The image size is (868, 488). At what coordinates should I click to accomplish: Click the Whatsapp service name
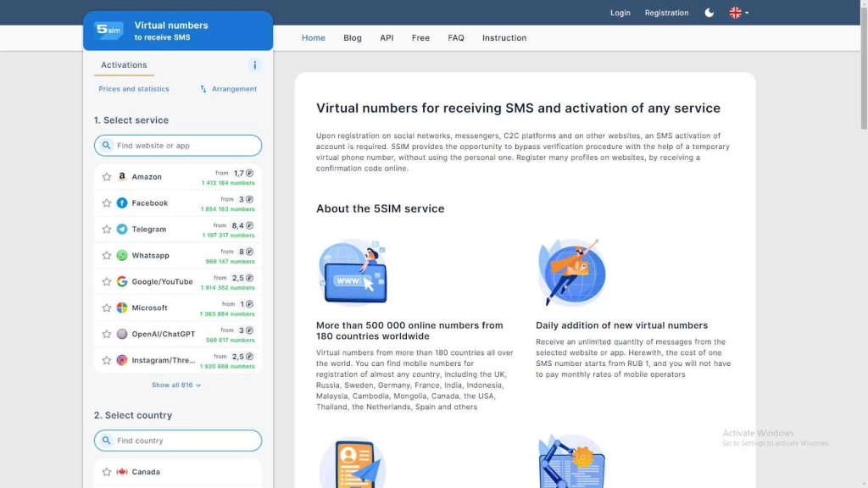point(151,256)
